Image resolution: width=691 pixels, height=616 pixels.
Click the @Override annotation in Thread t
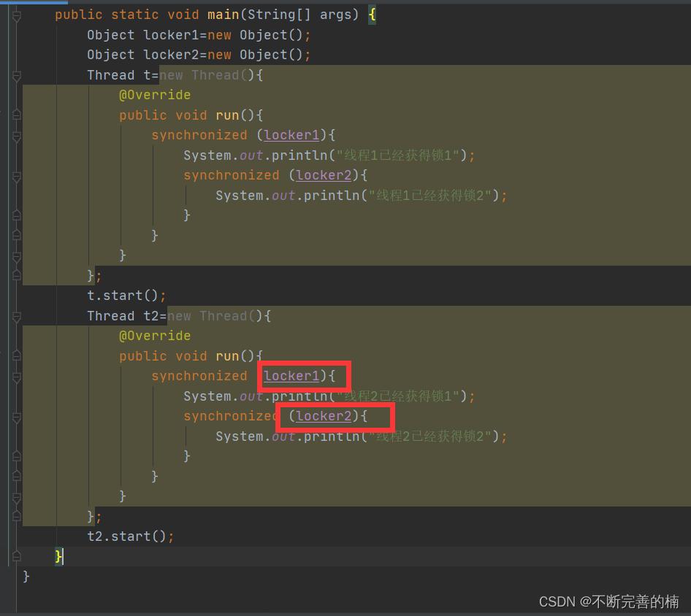[155, 95]
